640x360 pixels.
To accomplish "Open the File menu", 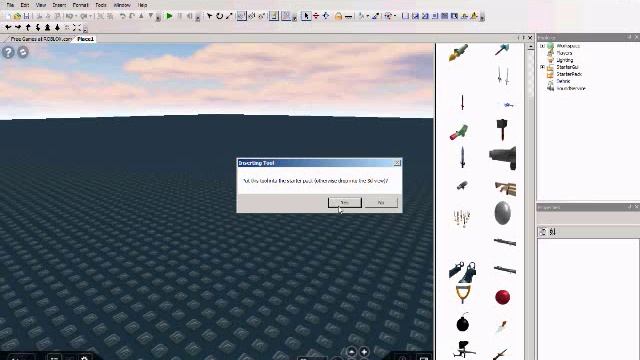I will coord(10,5).
